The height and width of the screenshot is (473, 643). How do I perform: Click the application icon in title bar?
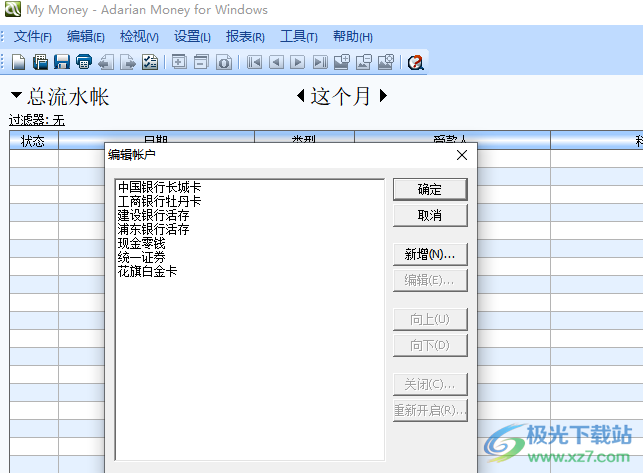tap(13, 9)
